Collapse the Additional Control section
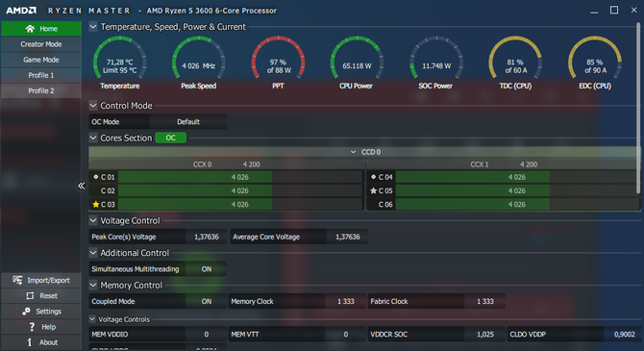This screenshot has width=644, height=351. 93,252
